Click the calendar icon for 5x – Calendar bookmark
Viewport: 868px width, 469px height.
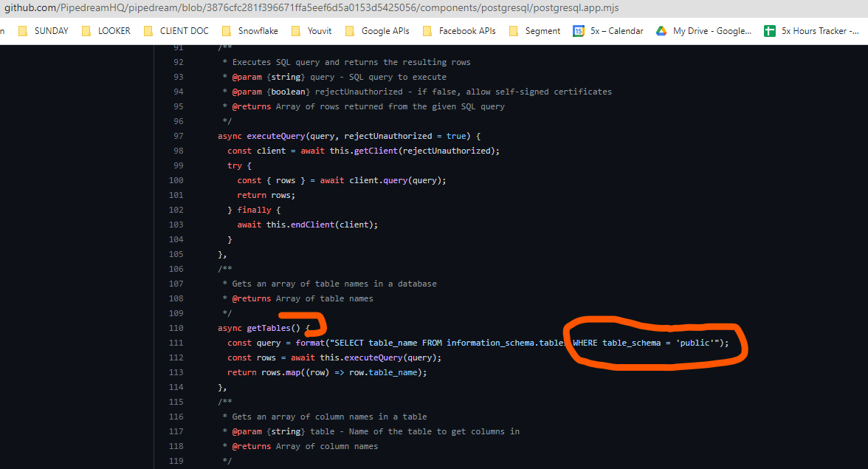(x=579, y=31)
